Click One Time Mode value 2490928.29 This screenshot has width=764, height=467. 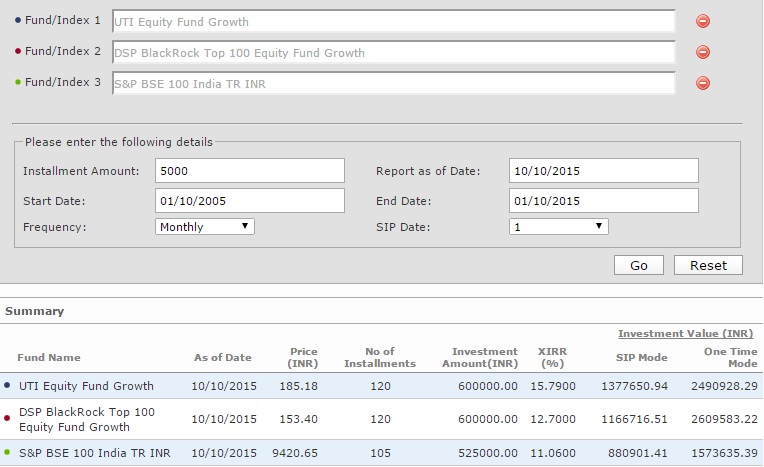point(724,386)
